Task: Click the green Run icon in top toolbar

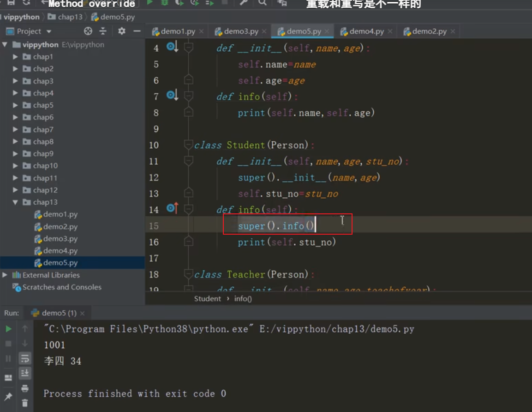Action: tap(149, 3)
